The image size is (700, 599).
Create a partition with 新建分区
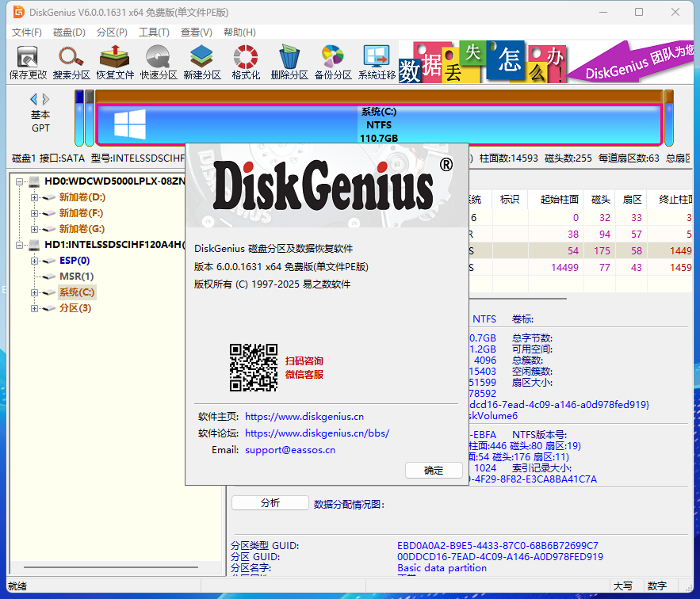(x=202, y=63)
